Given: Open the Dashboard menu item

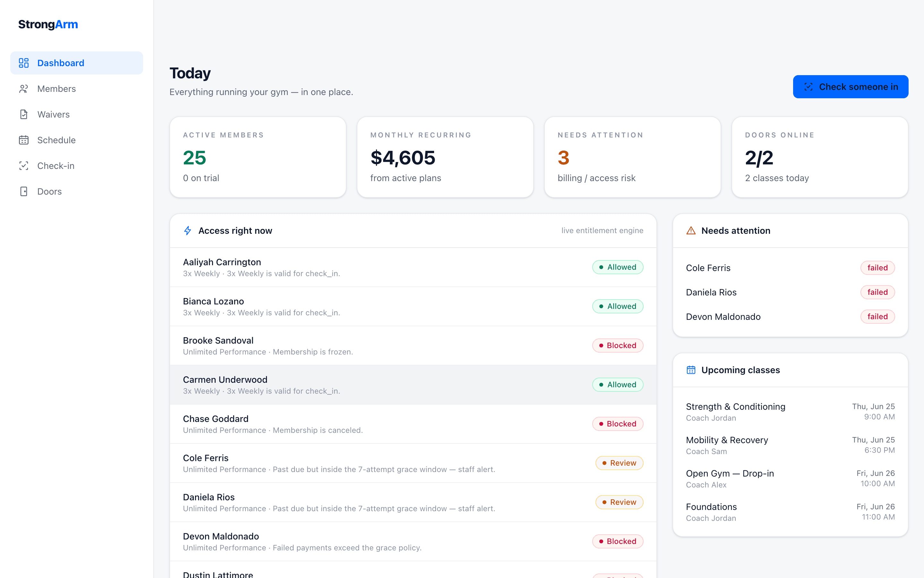Looking at the screenshot, I should pos(77,63).
